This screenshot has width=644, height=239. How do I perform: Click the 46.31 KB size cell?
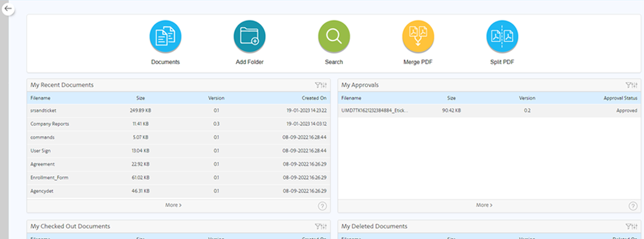tap(140, 191)
